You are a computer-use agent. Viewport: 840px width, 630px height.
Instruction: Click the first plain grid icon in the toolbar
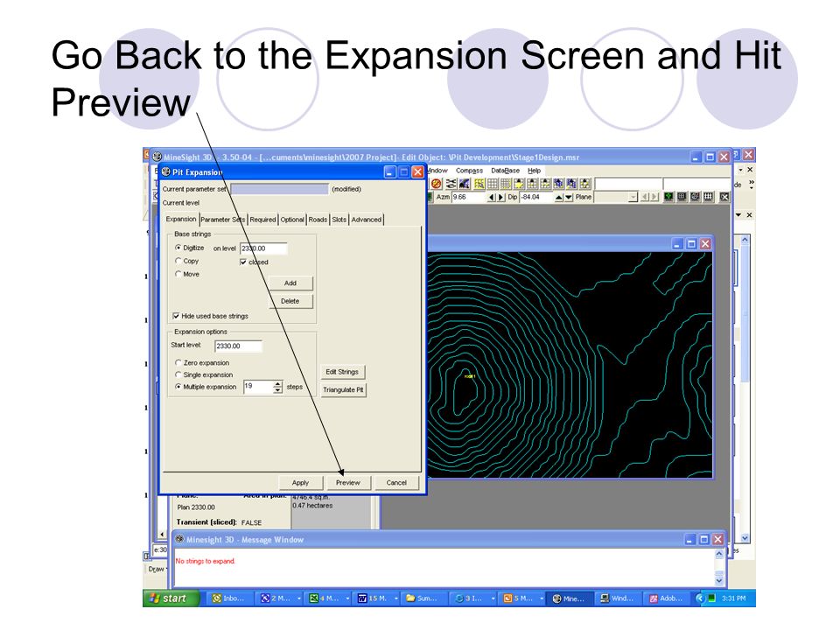point(493,184)
